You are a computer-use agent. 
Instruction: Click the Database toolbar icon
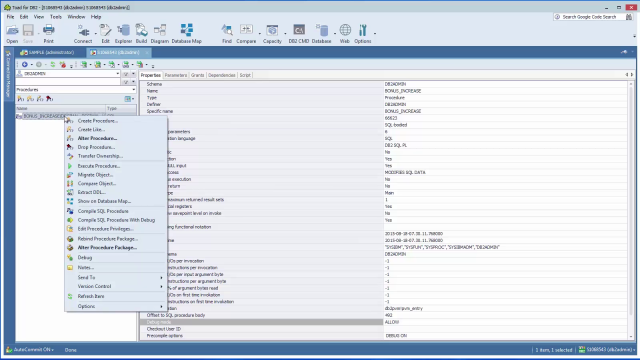322,33
